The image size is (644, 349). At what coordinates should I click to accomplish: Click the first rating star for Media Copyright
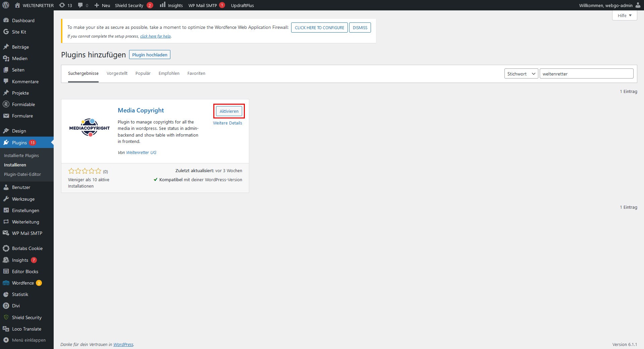[x=71, y=171]
